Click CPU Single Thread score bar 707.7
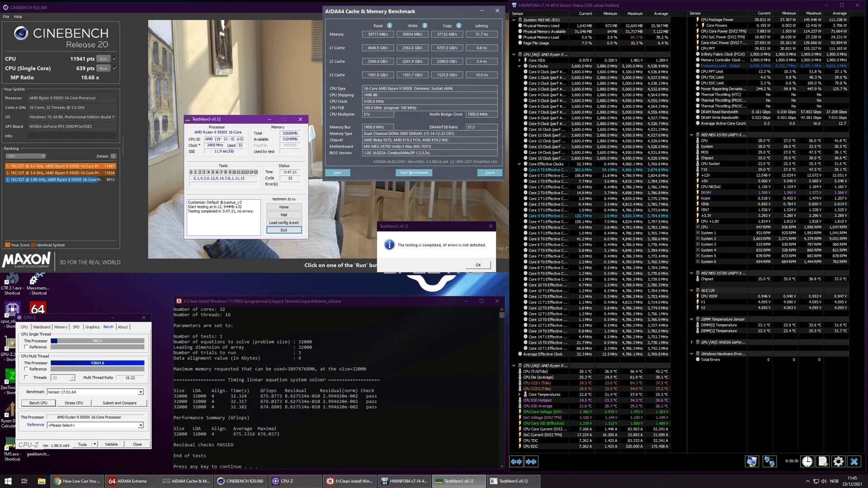The height and width of the screenshot is (488, 868). 97,341
